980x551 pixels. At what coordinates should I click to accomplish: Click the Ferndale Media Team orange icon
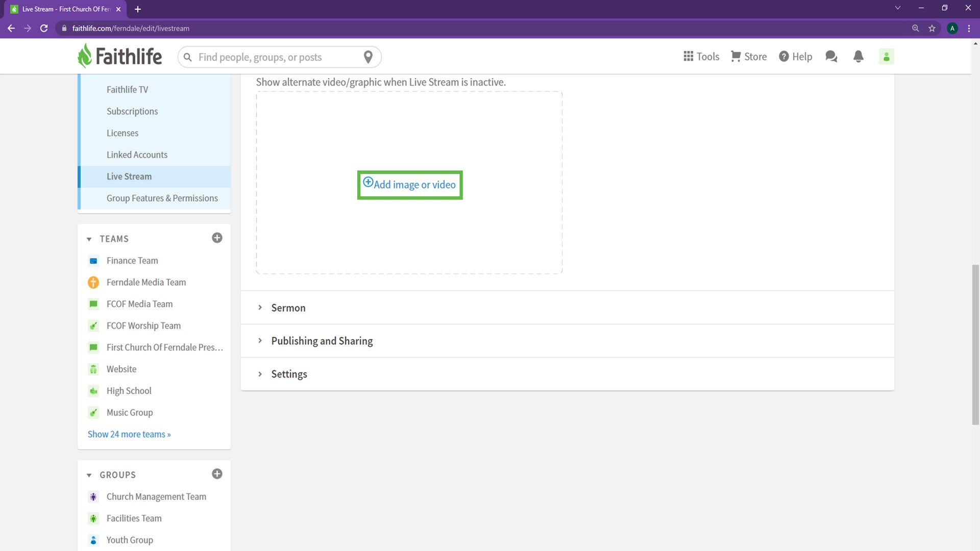click(93, 282)
